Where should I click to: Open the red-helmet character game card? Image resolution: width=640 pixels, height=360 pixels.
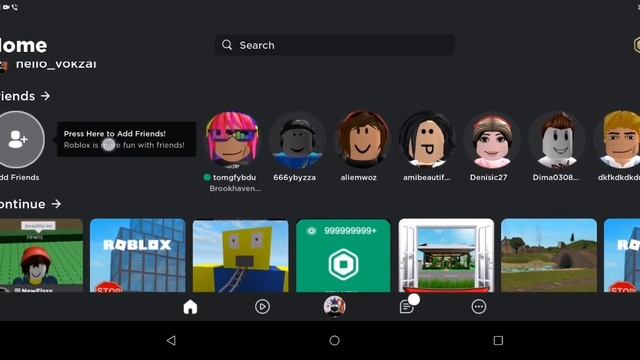coord(41,256)
